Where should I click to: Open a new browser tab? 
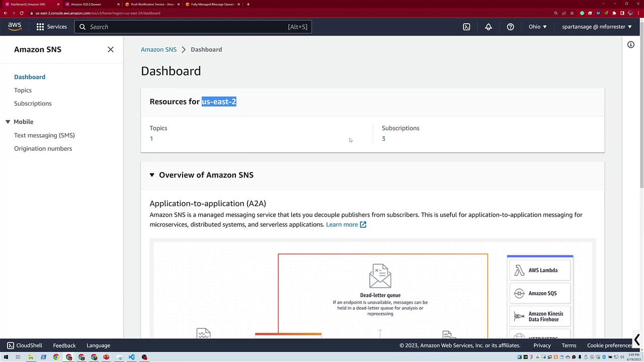pyautogui.click(x=248, y=4)
